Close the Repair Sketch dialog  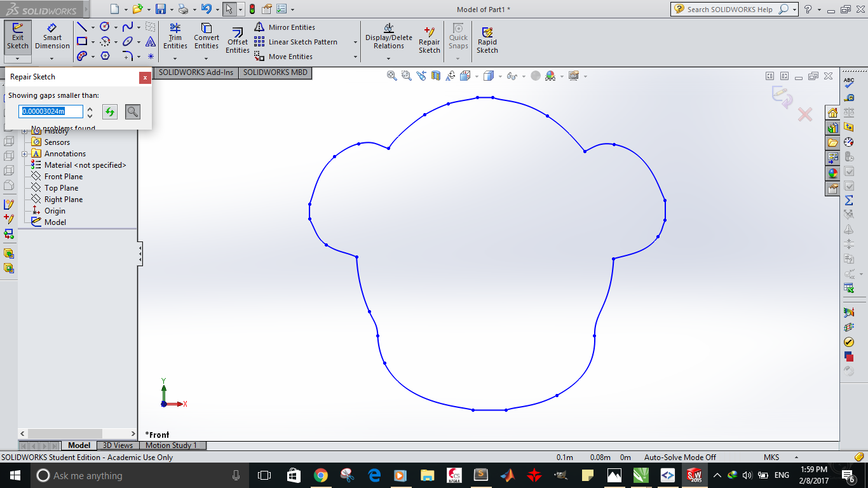(145, 78)
